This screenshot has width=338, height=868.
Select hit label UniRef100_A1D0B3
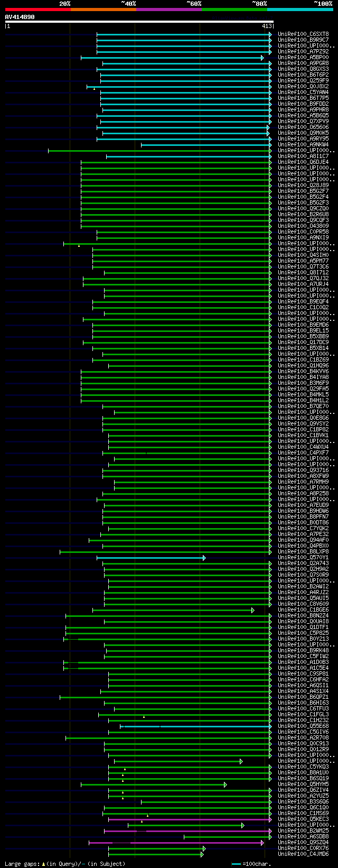click(x=303, y=662)
